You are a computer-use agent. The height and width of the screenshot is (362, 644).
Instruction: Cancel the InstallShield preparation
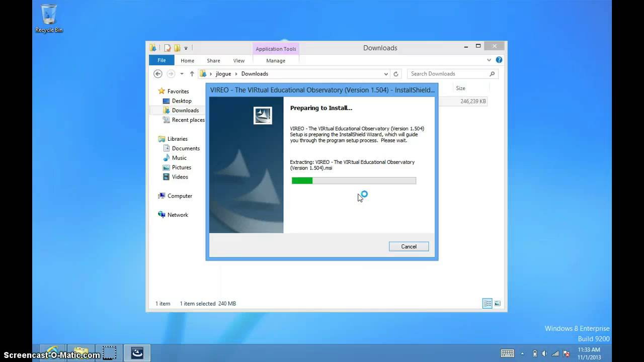click(x=409, y=247)
